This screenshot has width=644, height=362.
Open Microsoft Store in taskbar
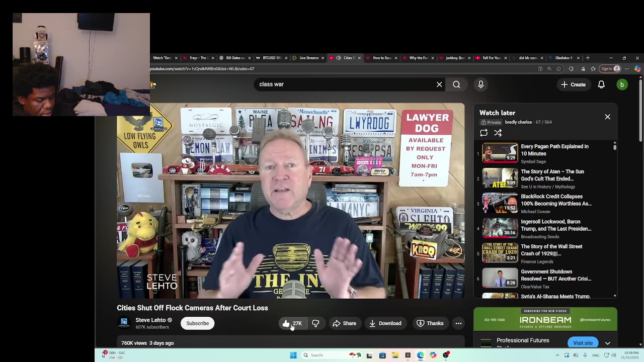(x=382, y=355)
